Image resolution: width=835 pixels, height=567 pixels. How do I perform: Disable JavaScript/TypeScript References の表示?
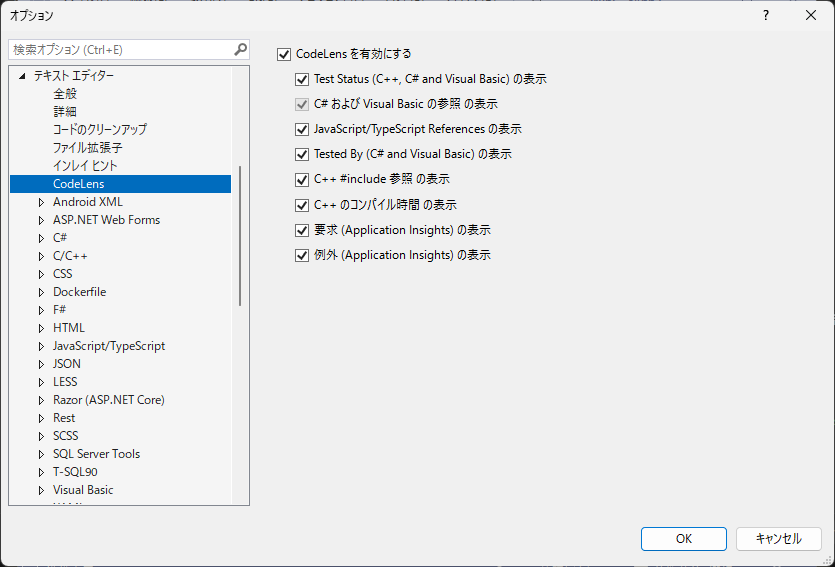[302, 129]
